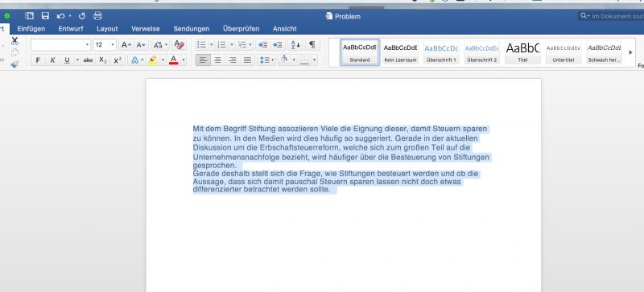Align text left
The image size is (644, 292).
tap(204, 60)
